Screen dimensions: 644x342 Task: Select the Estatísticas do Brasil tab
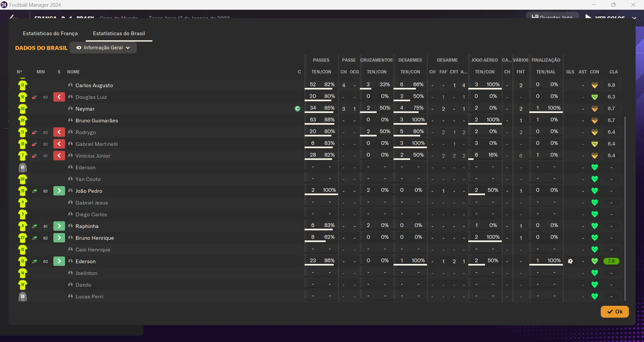pos(119,34)
